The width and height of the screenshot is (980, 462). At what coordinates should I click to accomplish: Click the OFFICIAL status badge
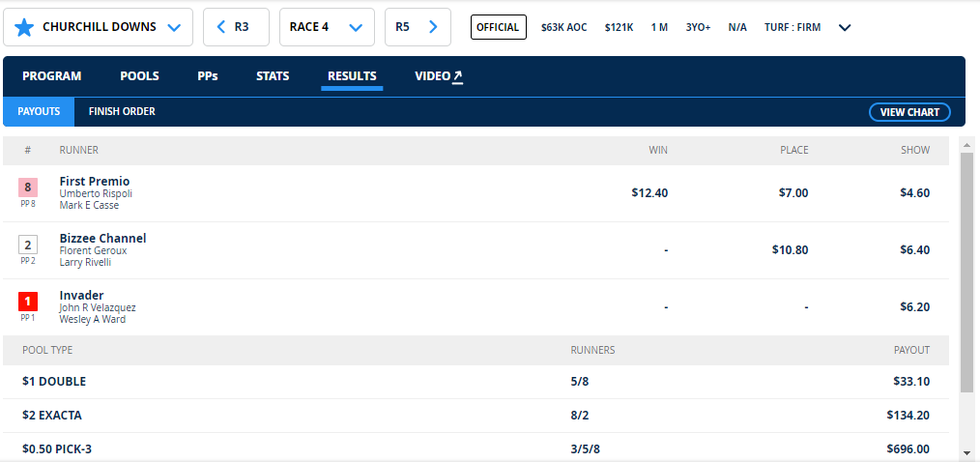click(x=498, y=27)
